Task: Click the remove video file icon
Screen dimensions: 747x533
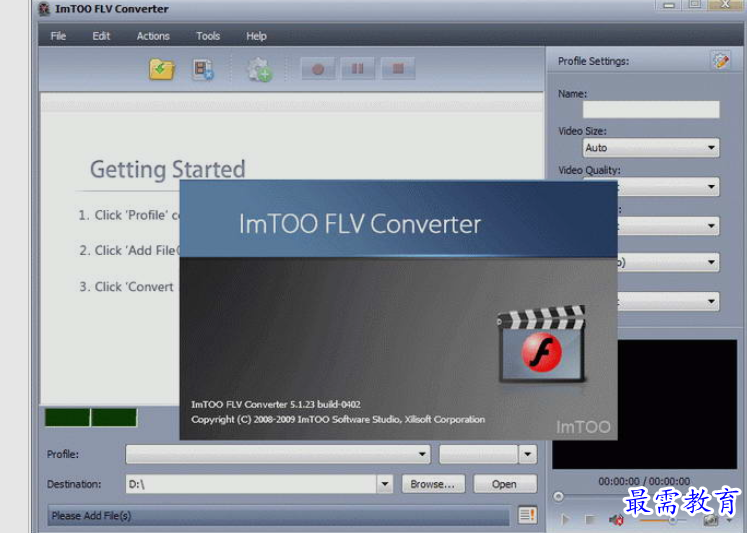Action: click(x=203, y=70)
